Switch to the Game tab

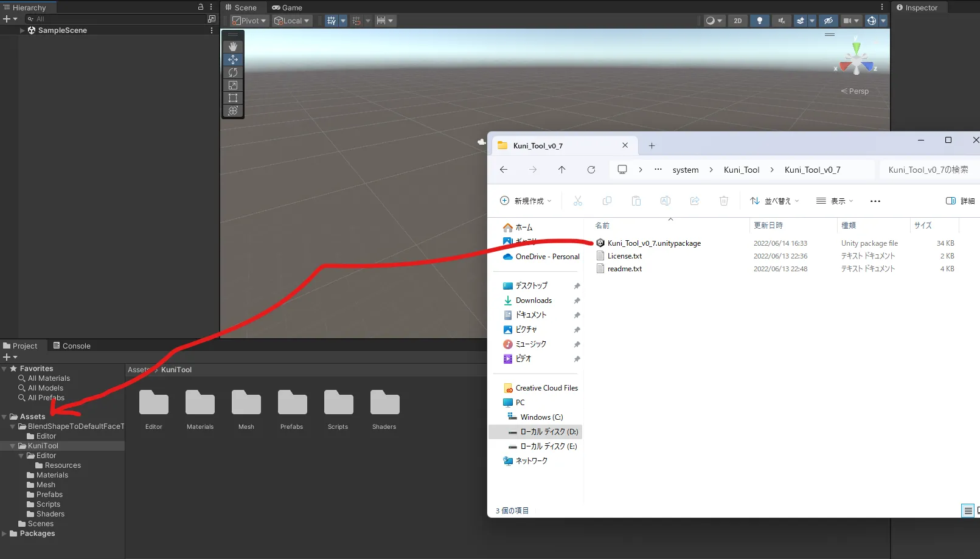click(287, 8)
